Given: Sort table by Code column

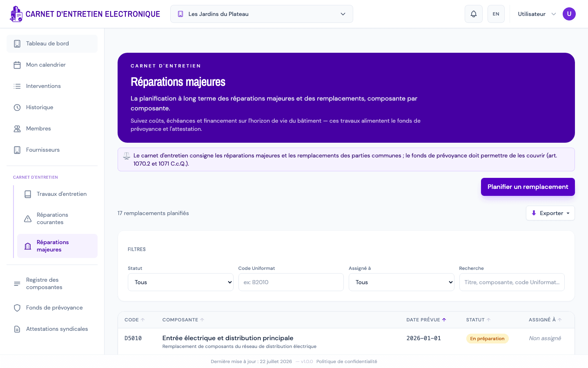Looking at the screenshot, I should click(134, 320).
